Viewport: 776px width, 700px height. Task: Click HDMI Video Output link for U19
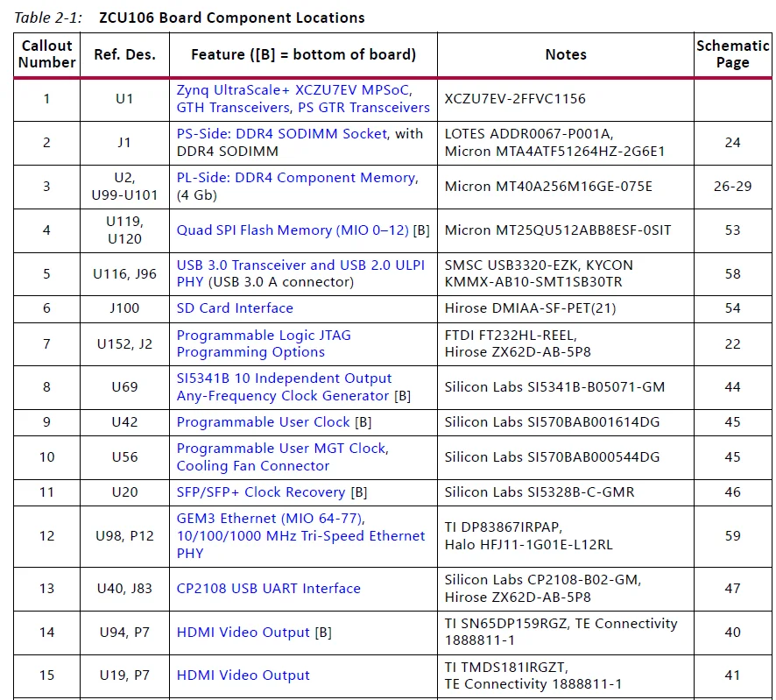click(x=243, y=675)
